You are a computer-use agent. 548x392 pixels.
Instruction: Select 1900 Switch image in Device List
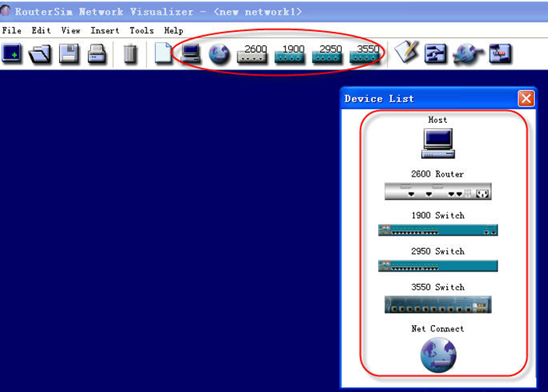pyautogui.click(x=438, y=230)
